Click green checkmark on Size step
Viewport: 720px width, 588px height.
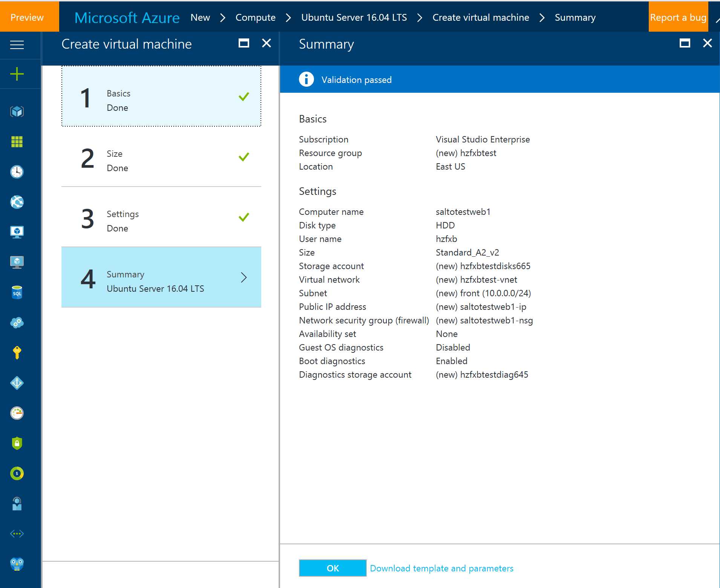click(244, 157)
